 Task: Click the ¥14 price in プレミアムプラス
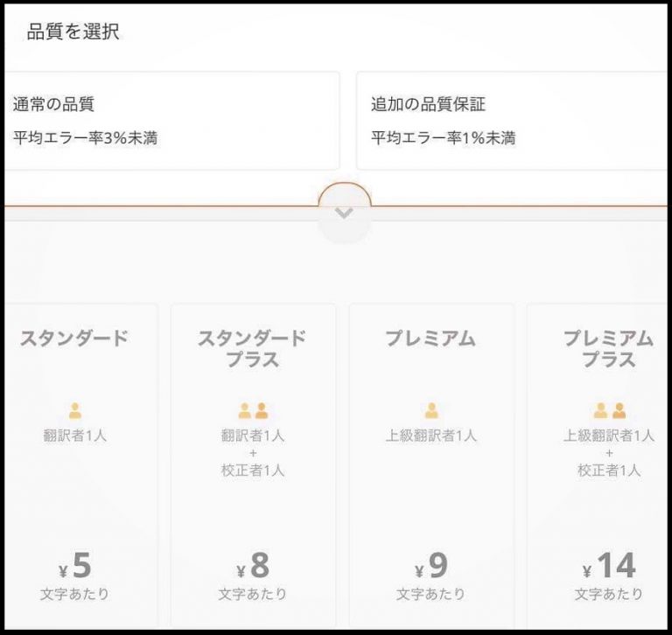coord(609,566)
